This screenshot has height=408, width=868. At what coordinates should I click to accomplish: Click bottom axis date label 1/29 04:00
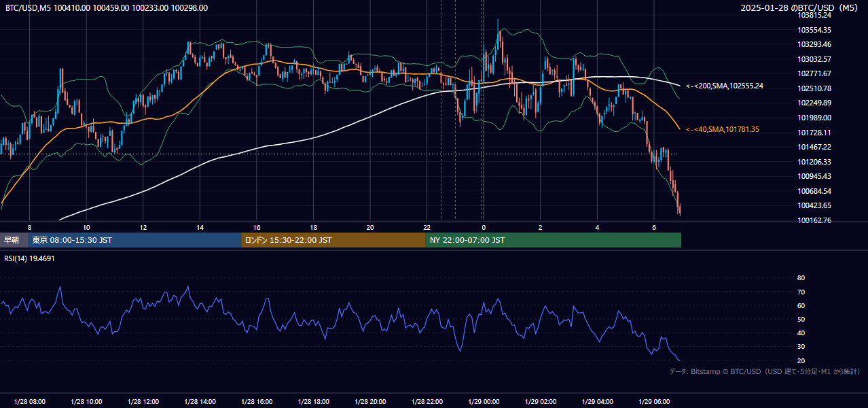(597, 401)
